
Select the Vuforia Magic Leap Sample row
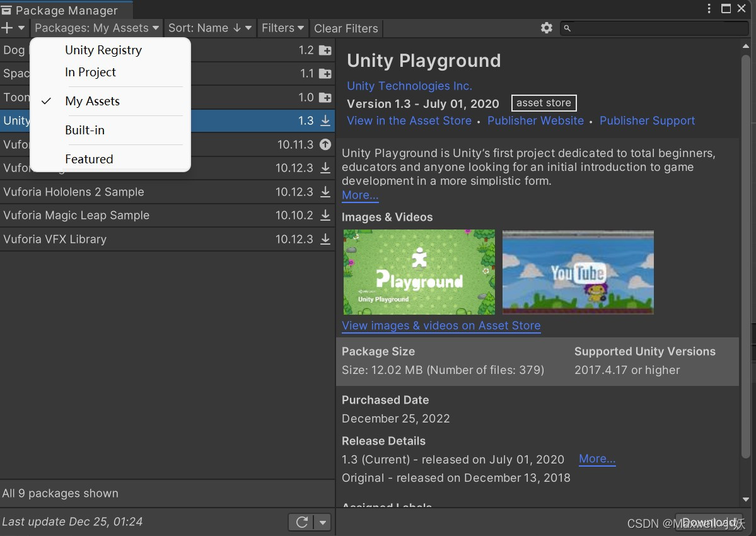pos(167,216)
